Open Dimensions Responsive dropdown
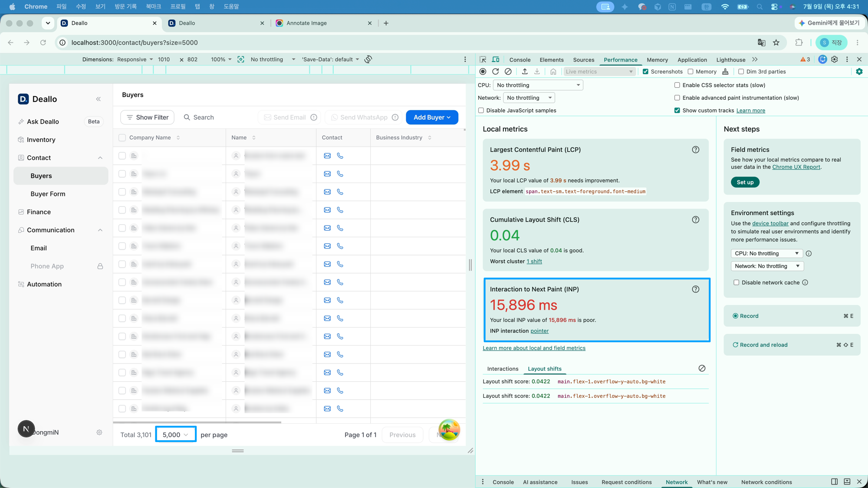The height and width of the screenshot is (488, 868). 135,59
